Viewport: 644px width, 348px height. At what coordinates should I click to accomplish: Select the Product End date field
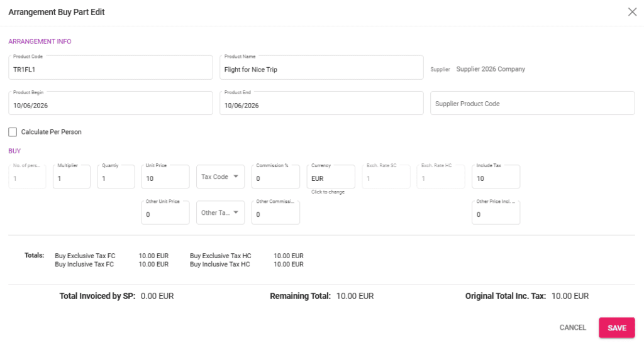point(322,105)
